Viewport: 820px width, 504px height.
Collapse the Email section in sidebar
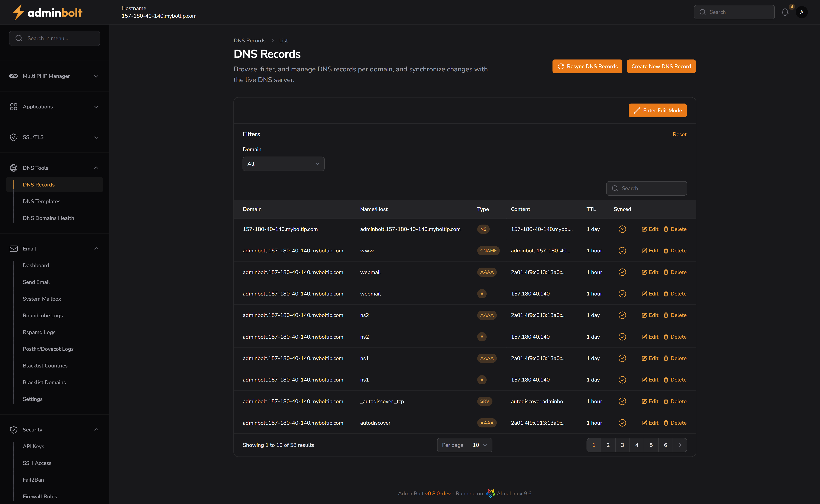[x=96, y=248]
